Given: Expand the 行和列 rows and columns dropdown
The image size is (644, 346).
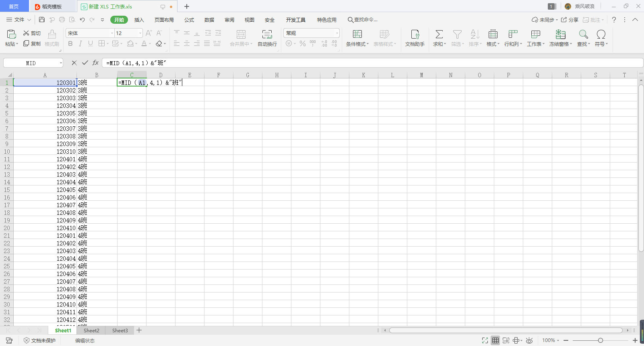Looking at the screenshot, I should click(521, 44).
